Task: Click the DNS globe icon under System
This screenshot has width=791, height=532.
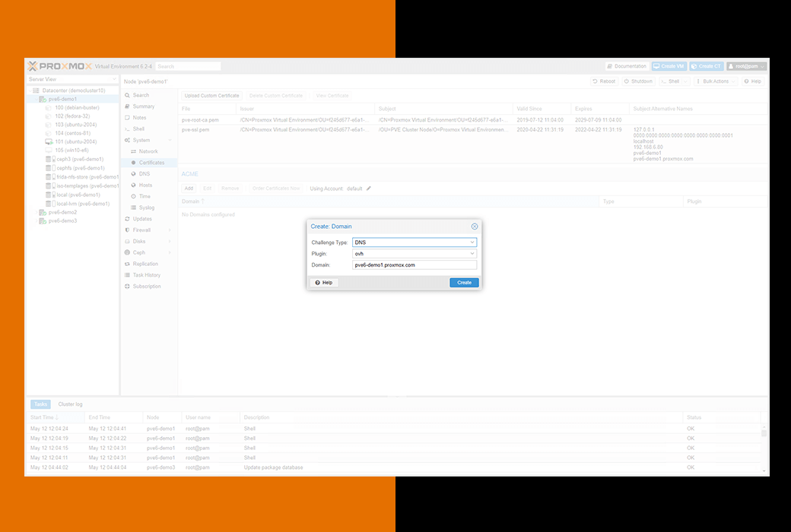Action: pyautogui.click(x=134, y=174)
